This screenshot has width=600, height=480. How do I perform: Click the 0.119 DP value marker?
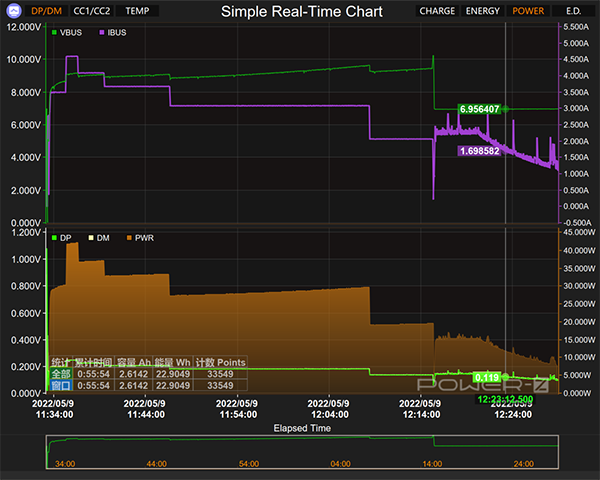click(x=487, y=377)
